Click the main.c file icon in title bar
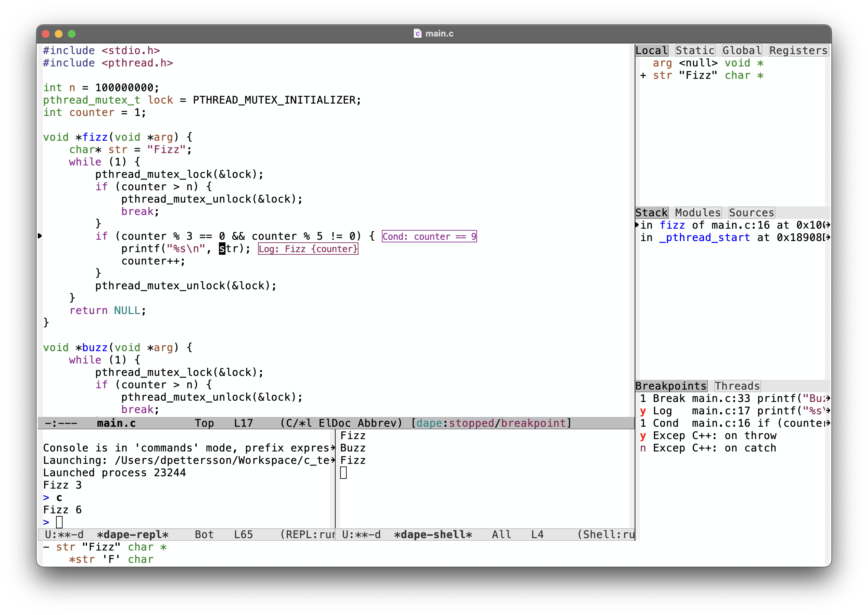The height and width of the screenshot is (615, 868). click(x=417, y=34)
